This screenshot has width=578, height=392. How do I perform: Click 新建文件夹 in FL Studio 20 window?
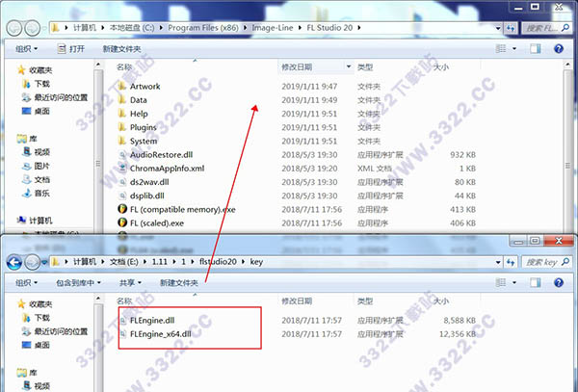click(x=121, y=48)
